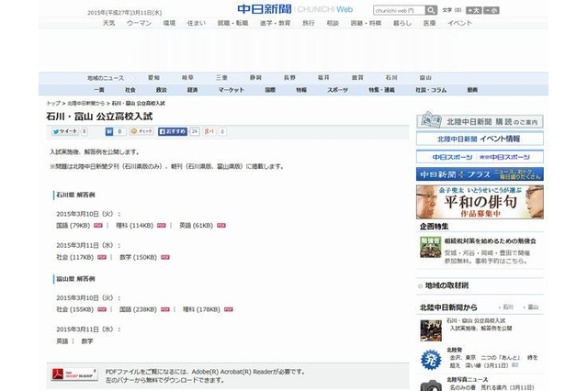Open the マーケット news category
The height and width of the screenshot is (391, 588).
tap(231, 90)
